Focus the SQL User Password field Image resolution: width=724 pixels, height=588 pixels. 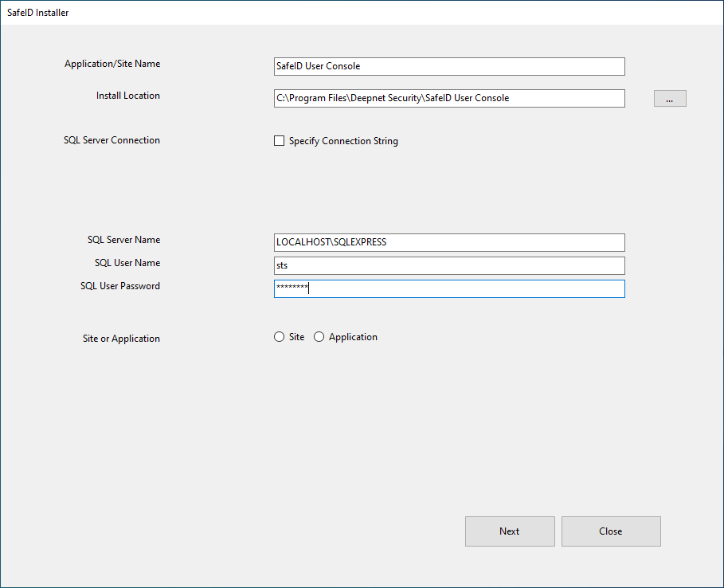[448, 288]
